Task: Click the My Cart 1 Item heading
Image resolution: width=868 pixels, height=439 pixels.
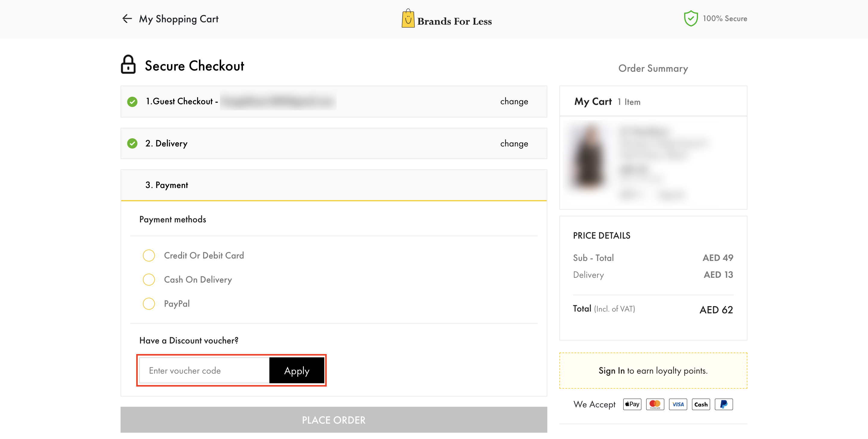Action: (607, 102)
